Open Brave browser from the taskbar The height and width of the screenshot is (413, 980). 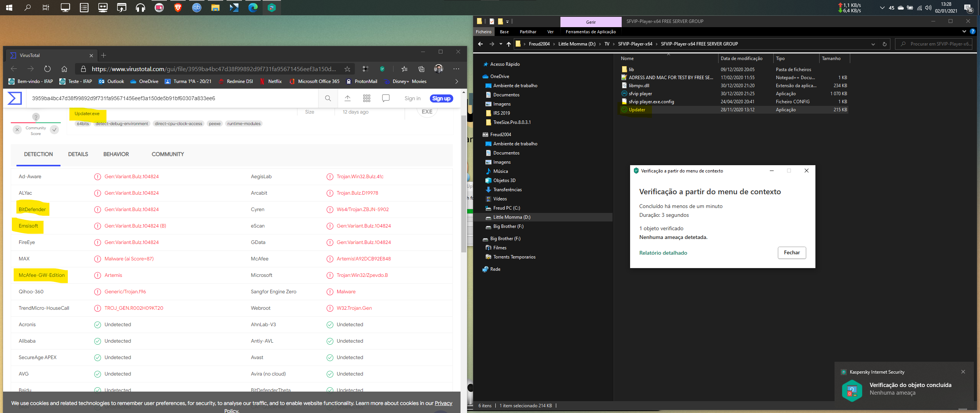coord(178,7)
